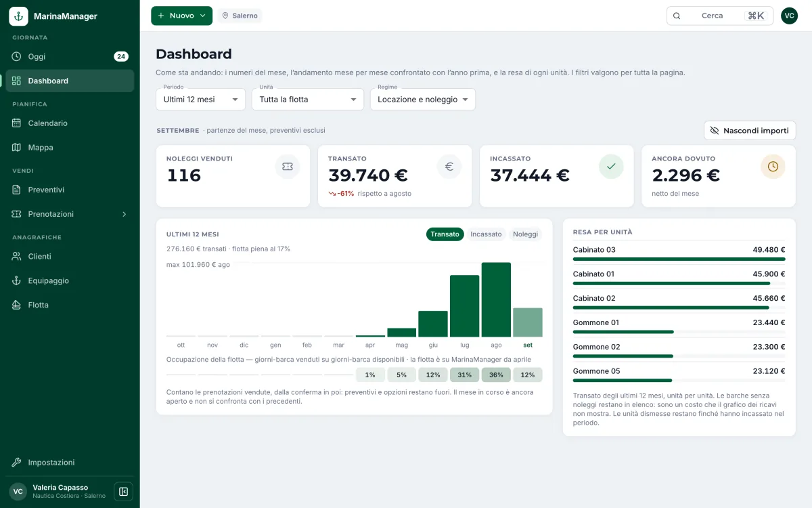This screenshot has height=508, width=812.
Task: Click Valeria Capasso profile name
Action: point(60,488)
